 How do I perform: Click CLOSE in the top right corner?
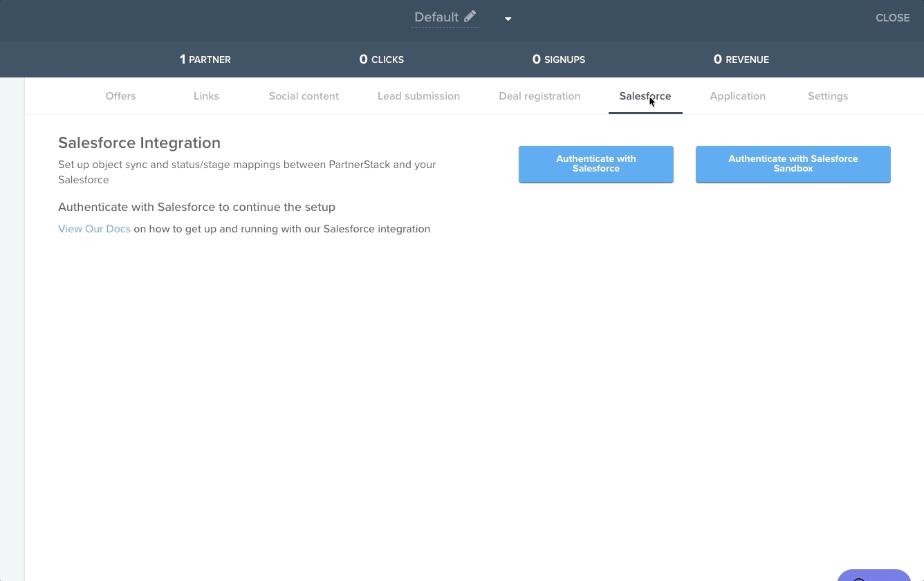coord(892,18)
